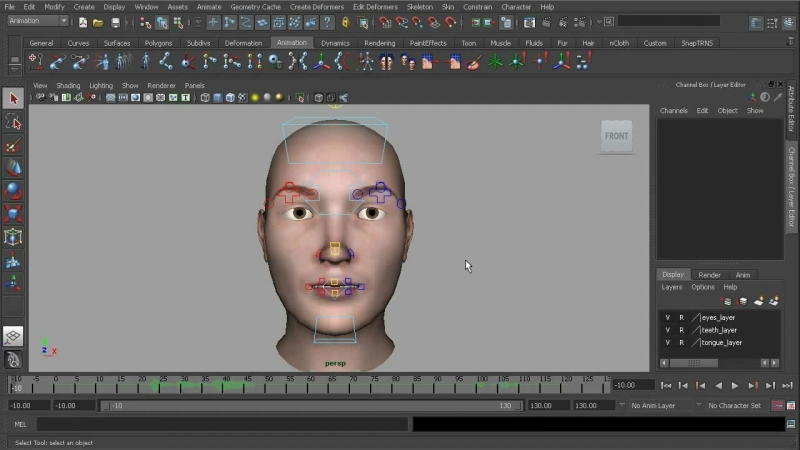The height and width of the screenshot is (450, 800).
Task: Click the save scene icon
Action: (115, 22)
